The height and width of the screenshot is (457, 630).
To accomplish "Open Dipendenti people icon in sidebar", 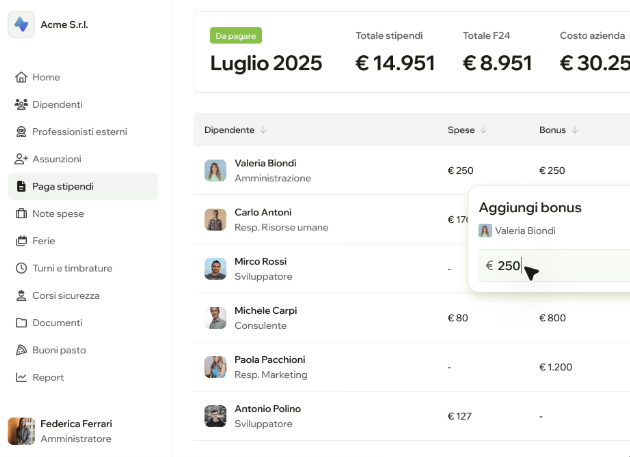I will [x=21, y=105].
